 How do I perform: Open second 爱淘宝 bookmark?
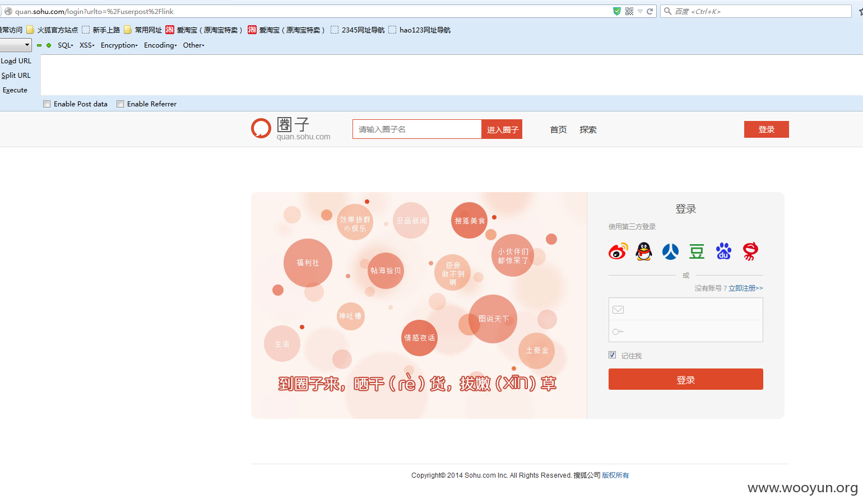tap(286, 30)
